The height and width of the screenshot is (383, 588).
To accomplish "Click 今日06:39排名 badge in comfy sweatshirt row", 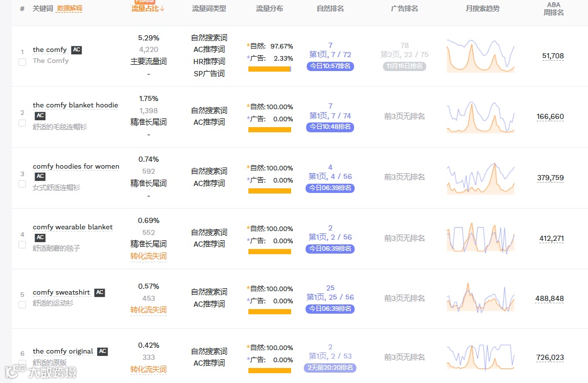I will point(330,308).
